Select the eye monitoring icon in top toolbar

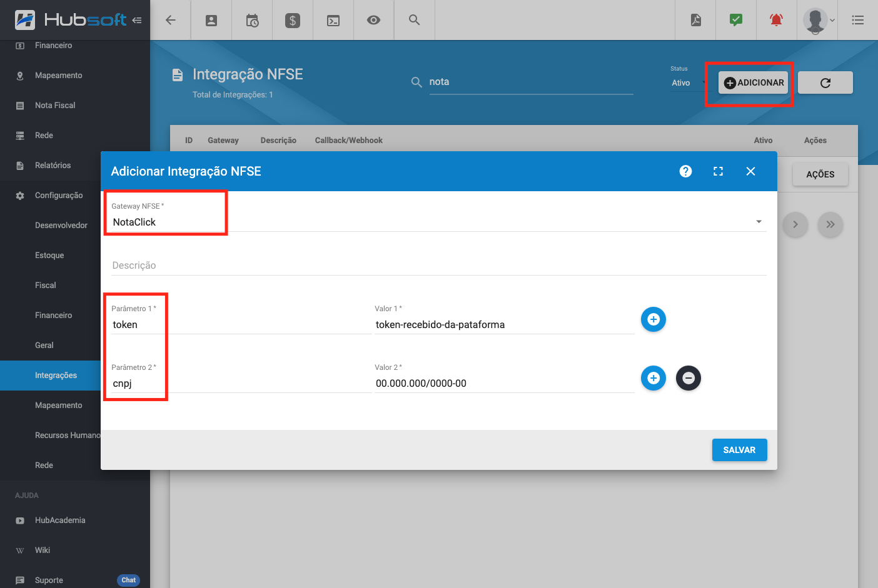pos(373,20)
